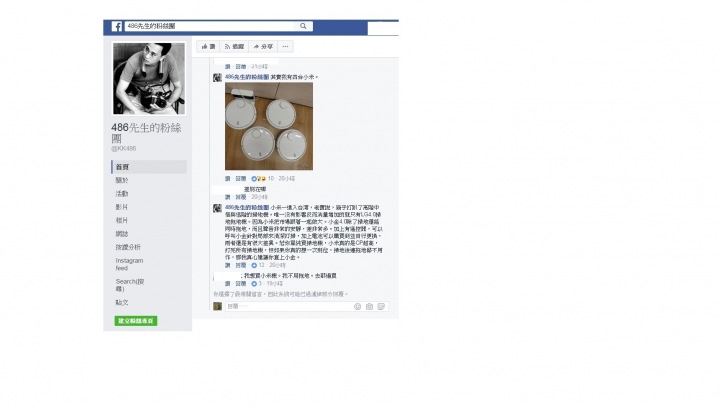Image resolution: width=720 pixels, height=407 pixels.
Task: Click the search magnifier icon
Action: [303, 26]
